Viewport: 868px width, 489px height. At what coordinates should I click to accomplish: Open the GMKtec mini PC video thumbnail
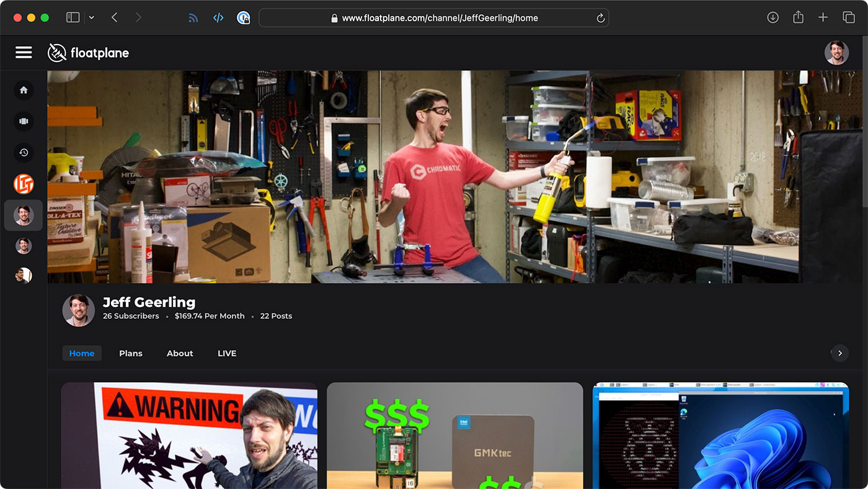click(x=455, y=436)
